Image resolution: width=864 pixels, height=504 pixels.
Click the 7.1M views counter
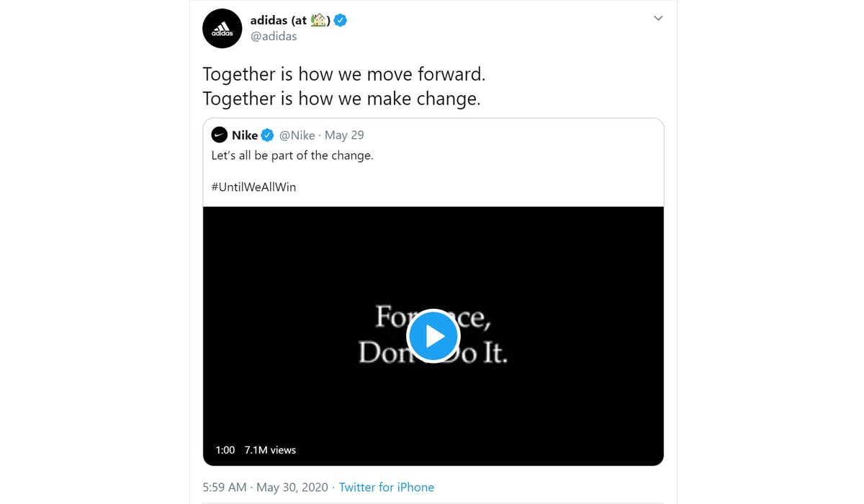(270, 450)
